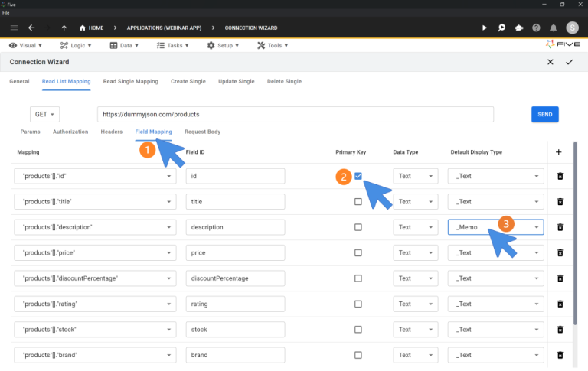Open Data Type dropdown for title row
Viewport: 588px width, 371px height.
pos(416,202)
